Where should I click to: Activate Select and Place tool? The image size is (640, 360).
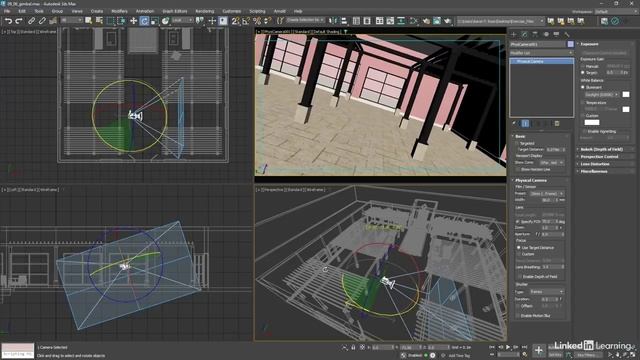(165, 21)
